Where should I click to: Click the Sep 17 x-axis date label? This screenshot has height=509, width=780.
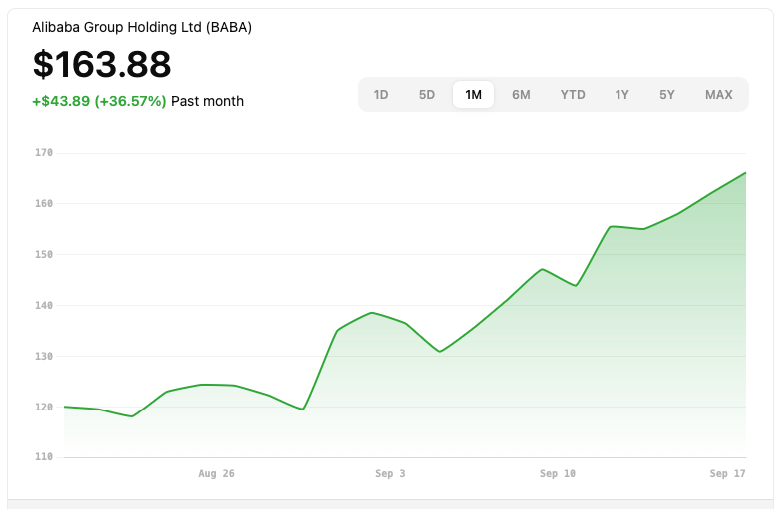point(727,473)
